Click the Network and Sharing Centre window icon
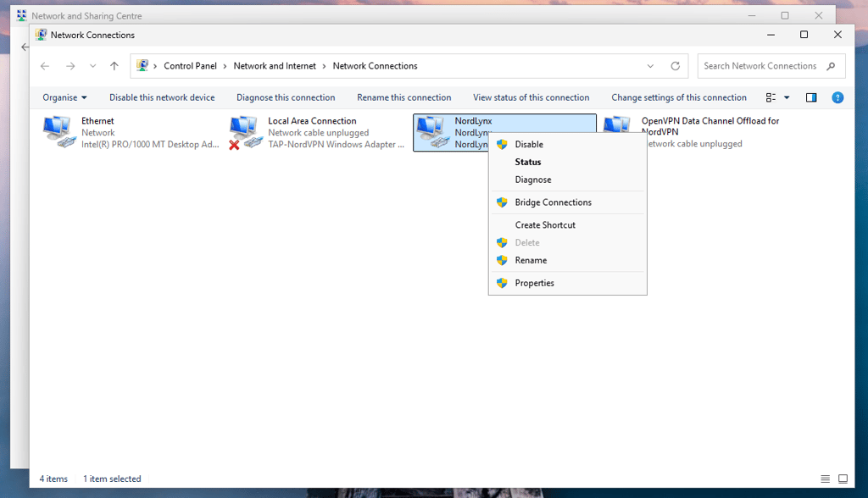 (21, 15)
